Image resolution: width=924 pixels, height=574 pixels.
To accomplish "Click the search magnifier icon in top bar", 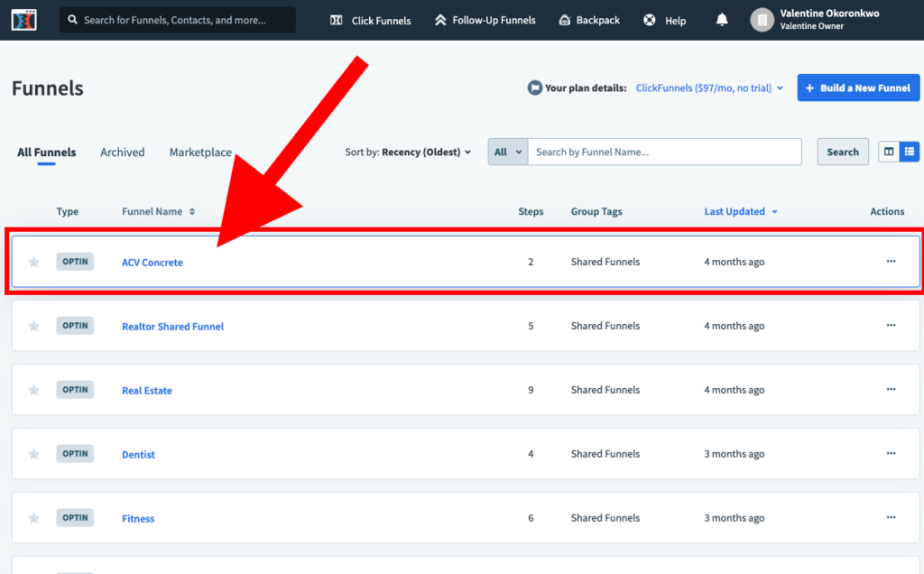I will tap(72, 20).
